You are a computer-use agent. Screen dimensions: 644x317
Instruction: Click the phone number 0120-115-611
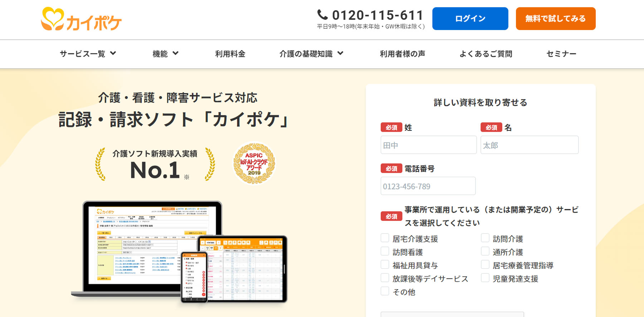(377, 15)
